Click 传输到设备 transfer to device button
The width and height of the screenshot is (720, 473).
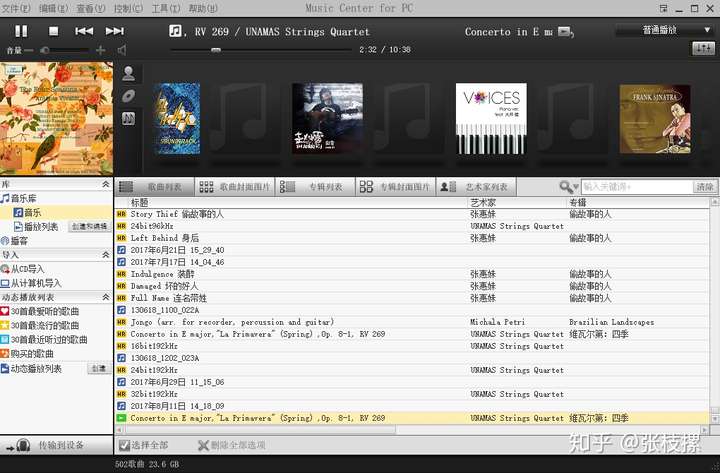click(56, 445)
